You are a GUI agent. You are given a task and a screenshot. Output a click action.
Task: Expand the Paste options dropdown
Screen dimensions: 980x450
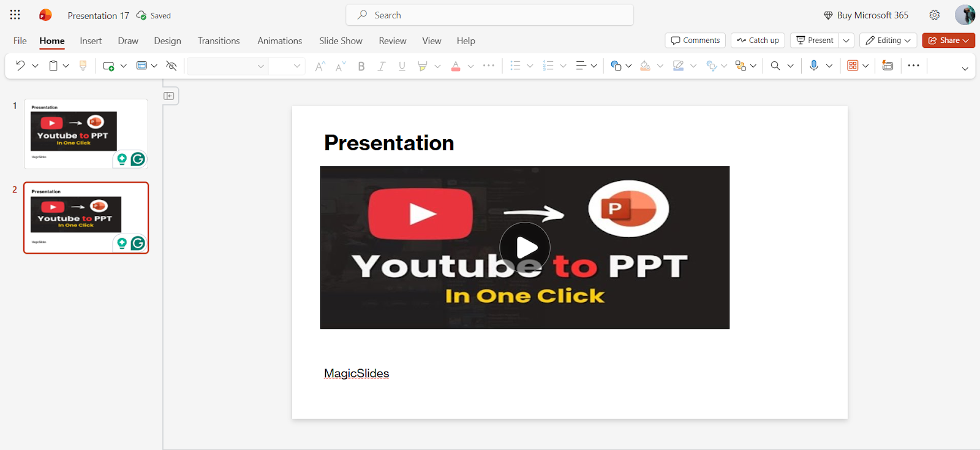66,66
